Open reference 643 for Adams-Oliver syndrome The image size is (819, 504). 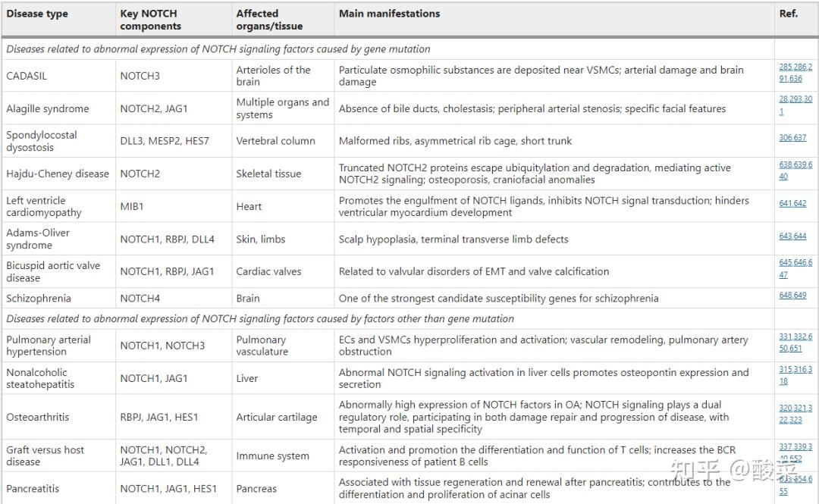pos(785,236)
